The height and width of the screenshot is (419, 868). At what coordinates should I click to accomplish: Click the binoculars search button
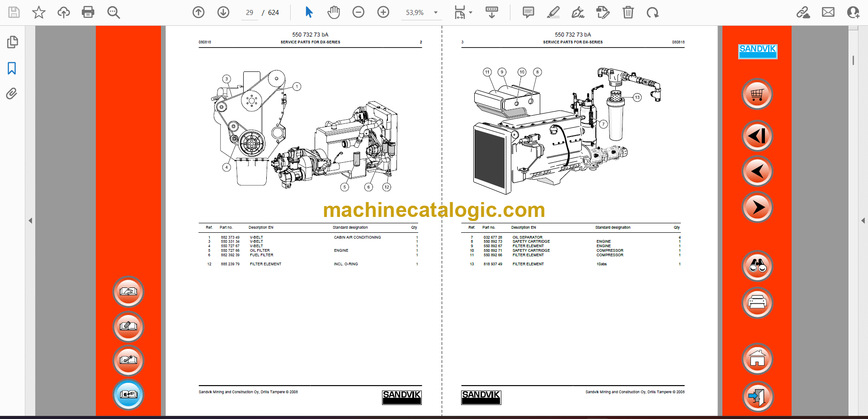pos(757,266)
